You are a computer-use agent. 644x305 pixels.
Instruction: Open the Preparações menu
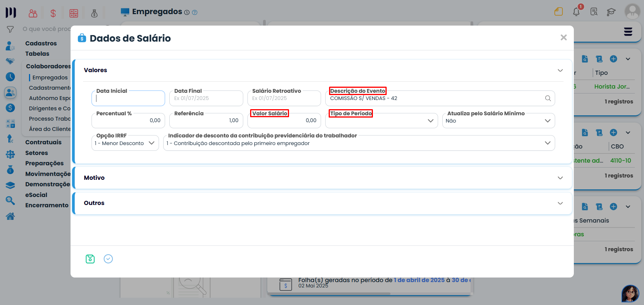click(x=45, y=163)
